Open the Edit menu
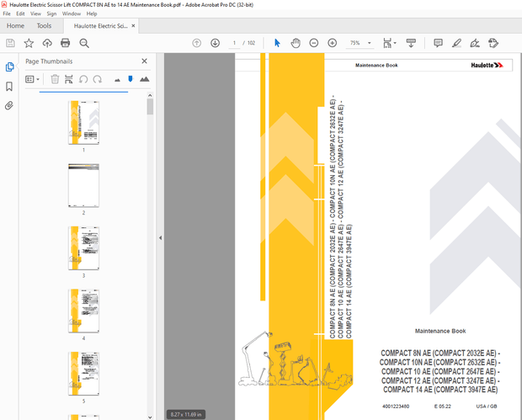Screen dimensions: 522x420 pos(20,13)
